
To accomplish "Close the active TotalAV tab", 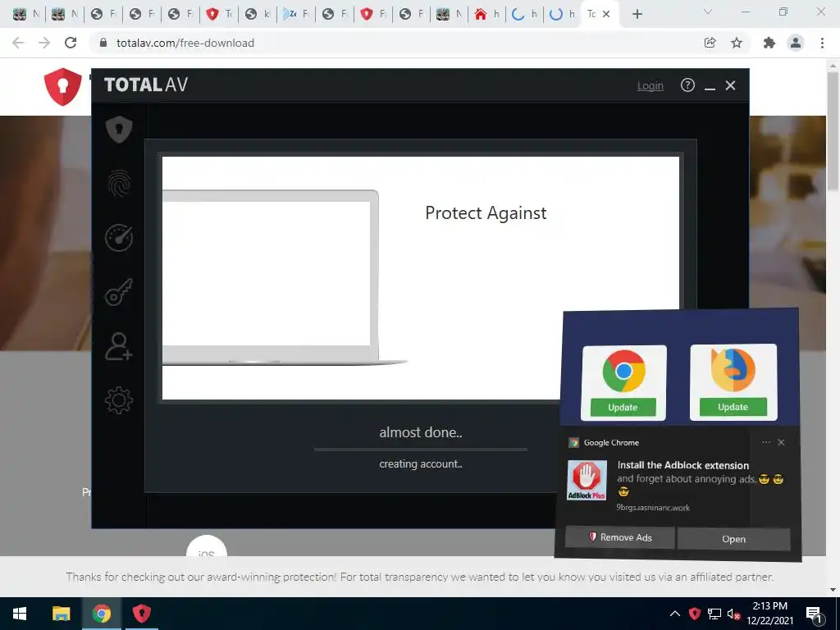I will point(606,15).
